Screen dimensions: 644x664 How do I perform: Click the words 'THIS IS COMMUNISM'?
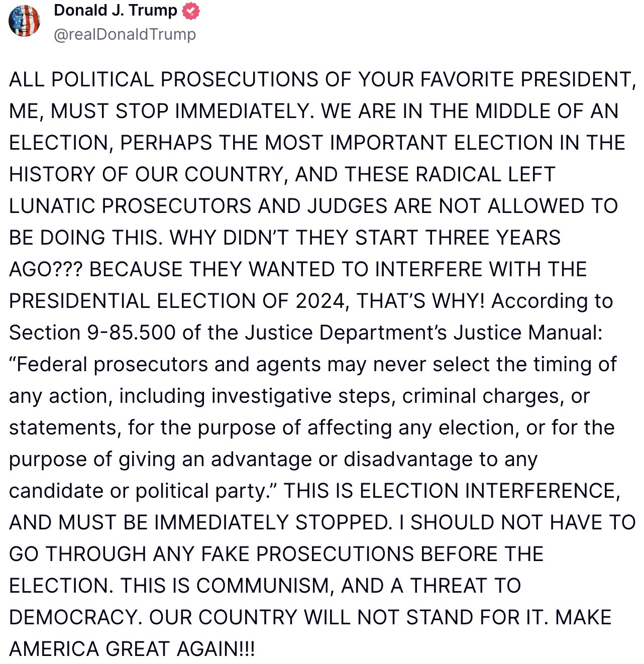click(227, 586)
